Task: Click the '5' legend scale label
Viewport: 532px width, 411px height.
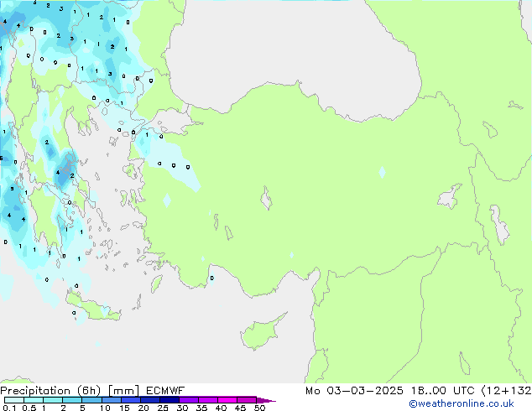Action: (82, 408)
